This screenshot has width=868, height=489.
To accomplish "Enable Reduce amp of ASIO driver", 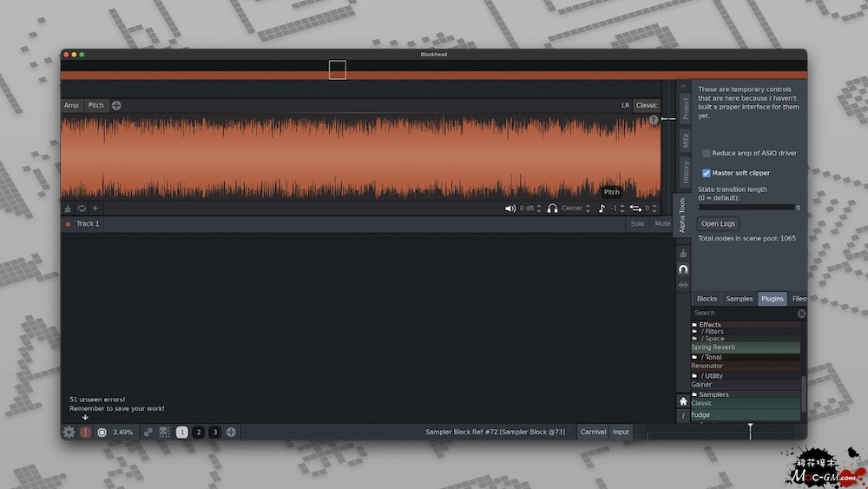I will [x=707, y=153].
